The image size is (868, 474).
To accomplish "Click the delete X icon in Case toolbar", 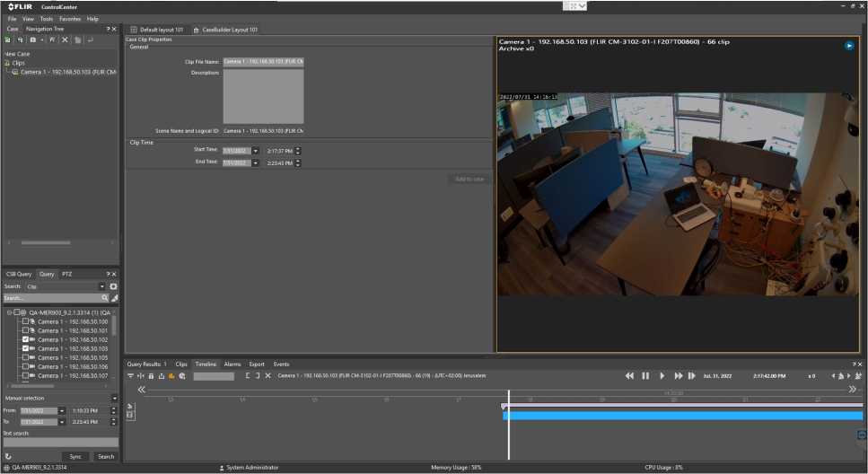I will click(65, 40).
